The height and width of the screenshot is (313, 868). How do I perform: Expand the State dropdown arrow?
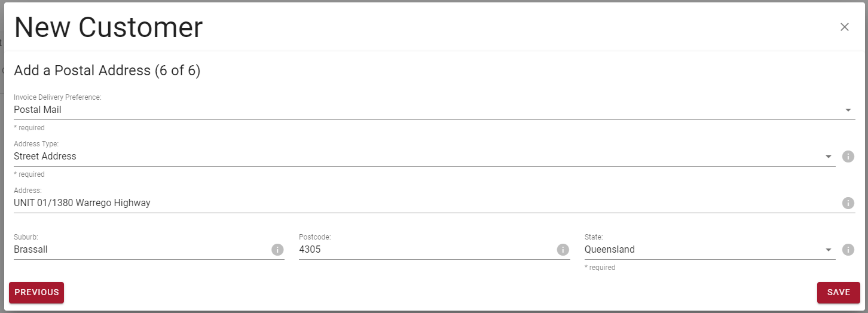(829, 250)
